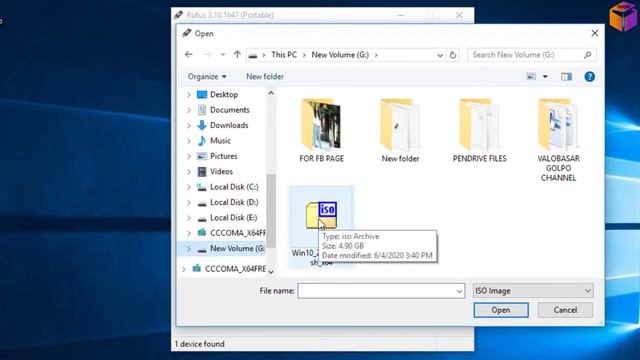Open Local Disk (D:) in sidebar
640x360 pixels.
click(x=234, y=202)
